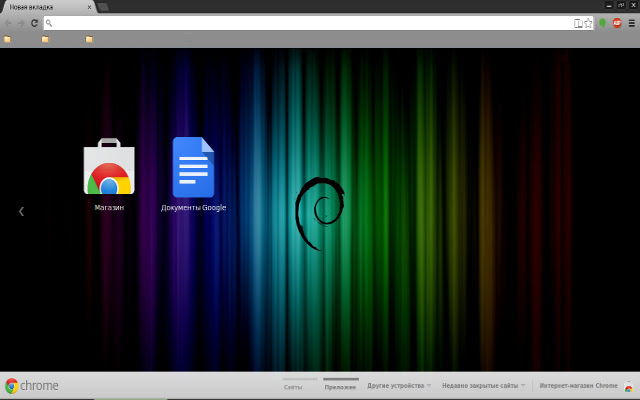640x400 pixels.
Task: Expand the Другие устройства dropdown
Action: [399, 385]
